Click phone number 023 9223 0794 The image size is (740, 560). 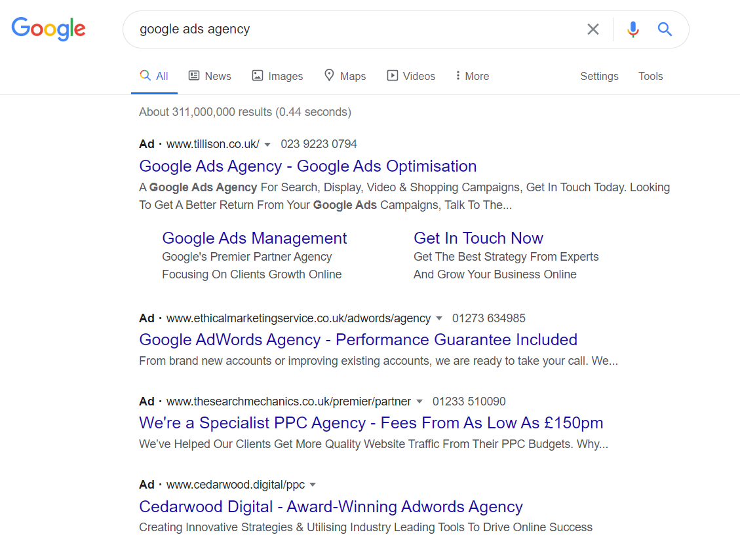(x=319, y=144)
